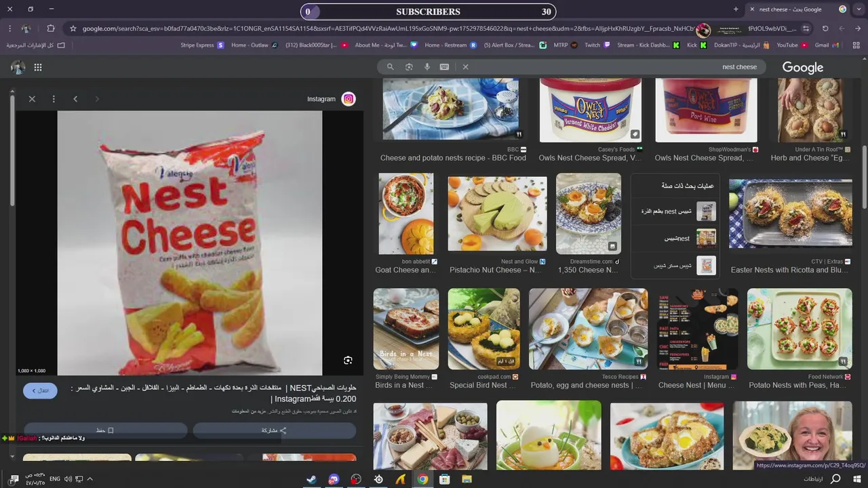The image size is (868, 488).
Task: Open the Stripe Express bookmark
Action: [202, 45]
